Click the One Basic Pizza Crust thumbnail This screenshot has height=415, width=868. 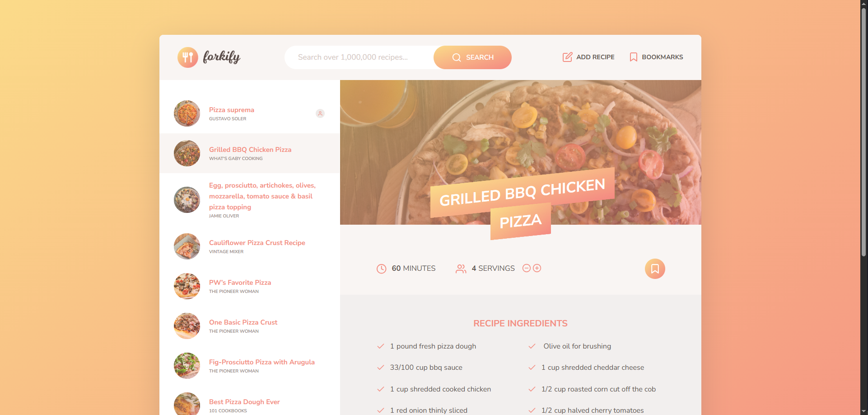click(x=187, y=326)
